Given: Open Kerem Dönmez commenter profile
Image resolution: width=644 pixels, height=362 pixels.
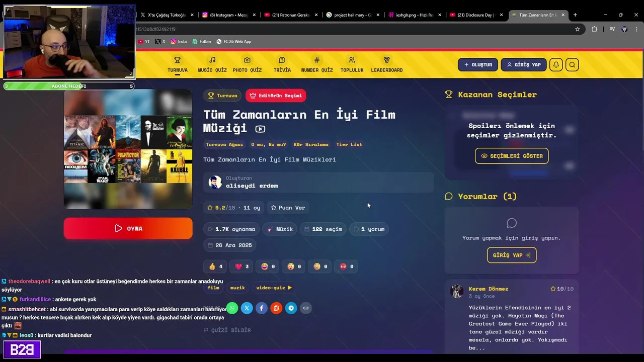Looking at the screenshot, I should (x=488, y=289).
